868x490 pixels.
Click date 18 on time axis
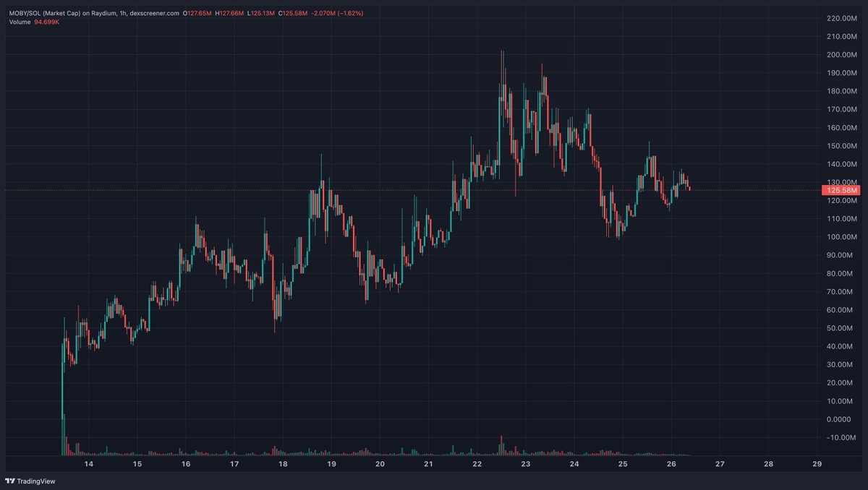pos(283,464)
